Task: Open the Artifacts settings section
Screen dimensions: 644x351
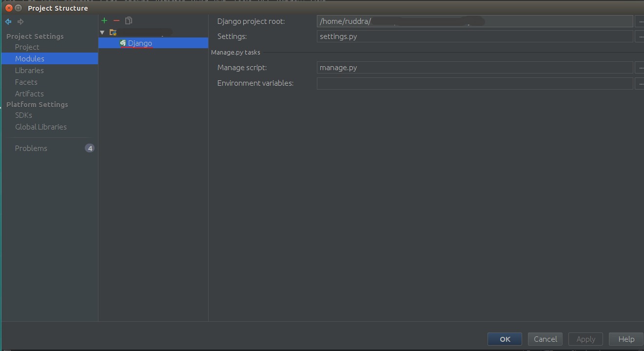Action: (29, 93)
